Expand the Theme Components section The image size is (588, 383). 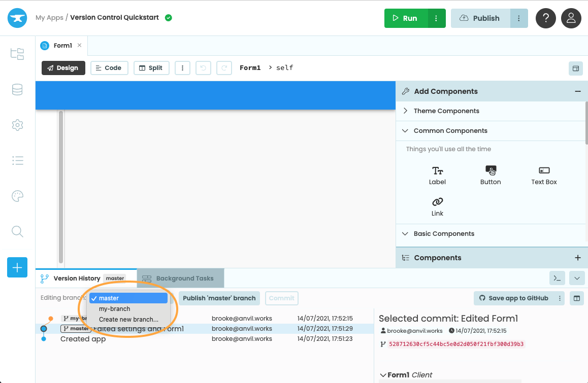coord(446,111)
